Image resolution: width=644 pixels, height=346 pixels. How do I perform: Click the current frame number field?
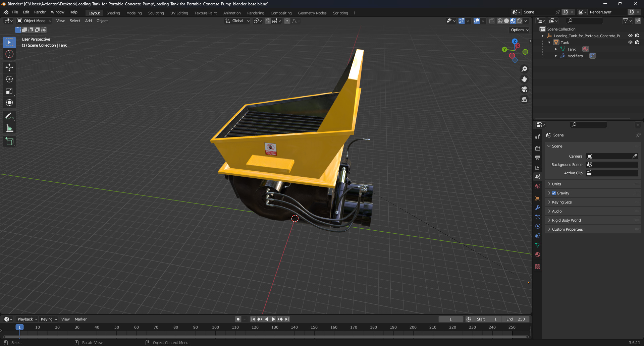[x=450, y=319]
